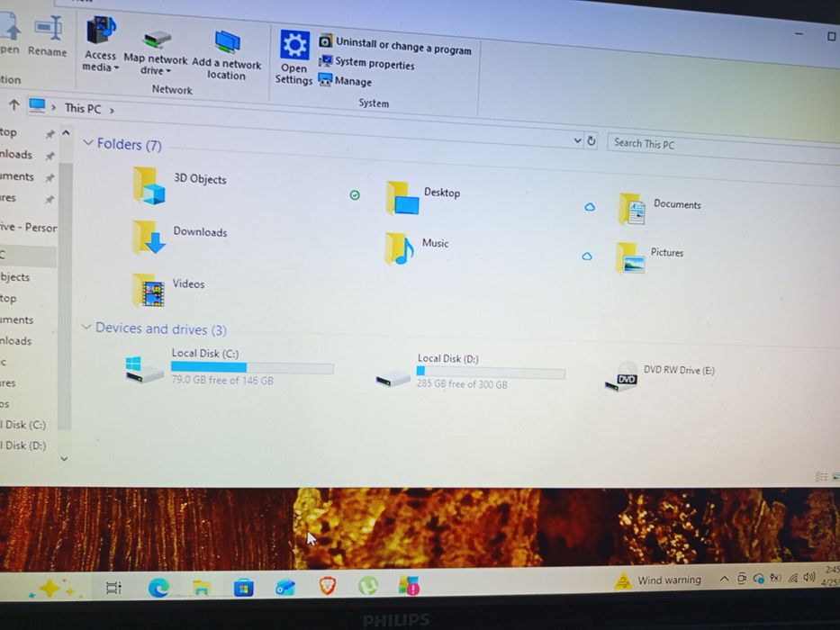Click the This PC breadcrumb
840x630 pixels.
[x=83, y=108]
